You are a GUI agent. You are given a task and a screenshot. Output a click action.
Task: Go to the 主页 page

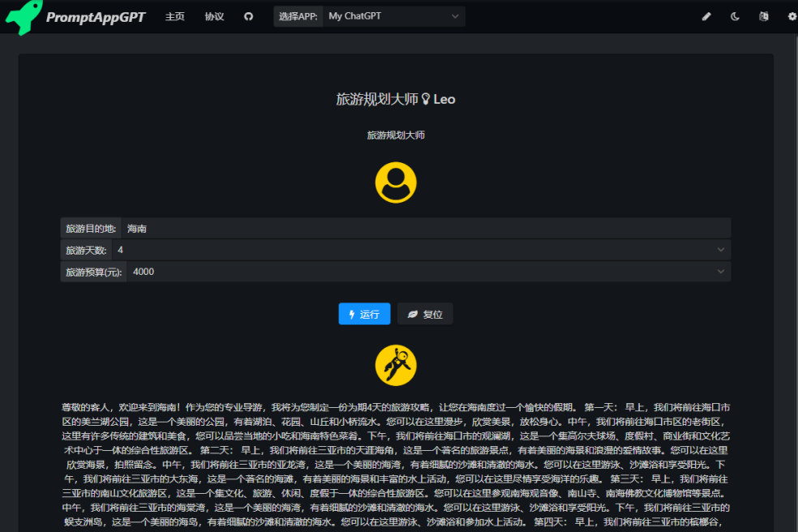coord(175,17)
